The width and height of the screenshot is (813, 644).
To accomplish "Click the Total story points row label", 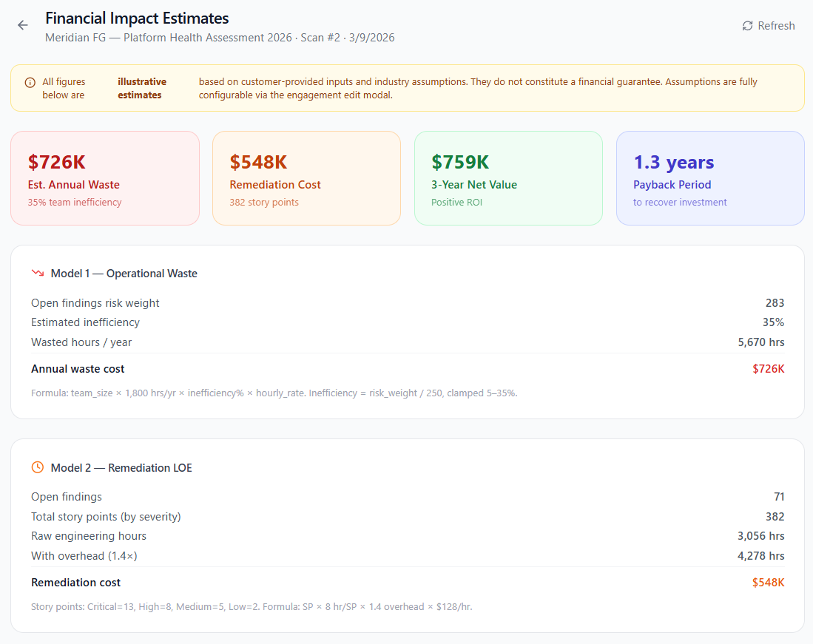I will [106, 517].
